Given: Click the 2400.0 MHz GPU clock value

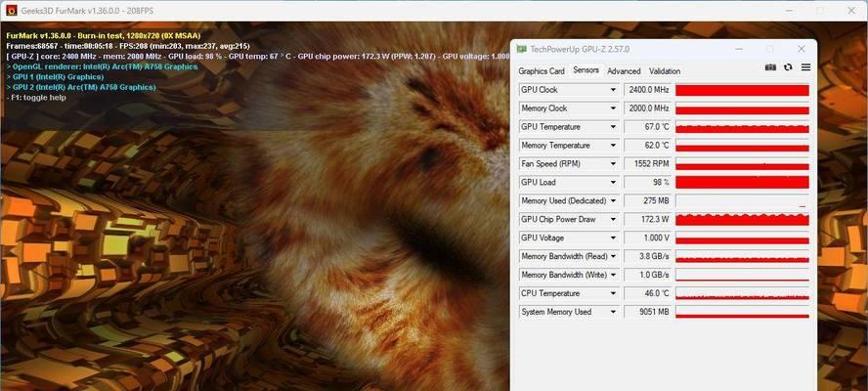Looking at the screenshot, I should click(648, 90).
